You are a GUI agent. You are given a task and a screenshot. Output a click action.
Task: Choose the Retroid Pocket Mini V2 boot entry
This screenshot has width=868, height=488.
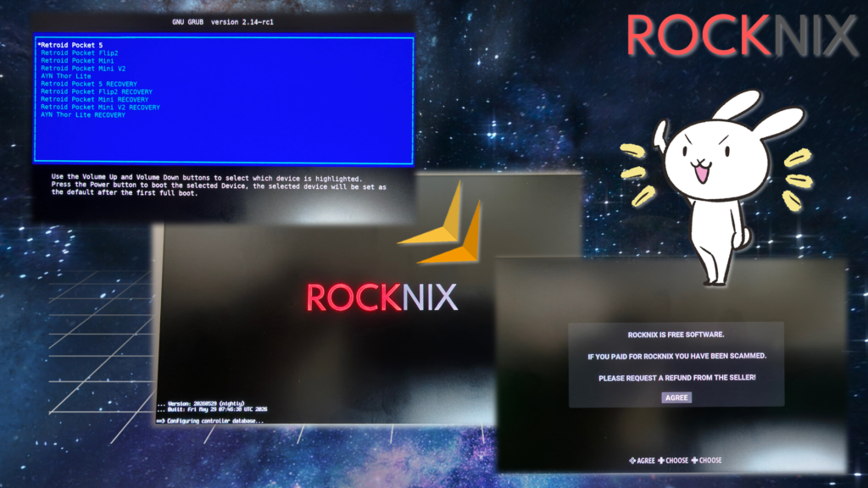(83, 69)
